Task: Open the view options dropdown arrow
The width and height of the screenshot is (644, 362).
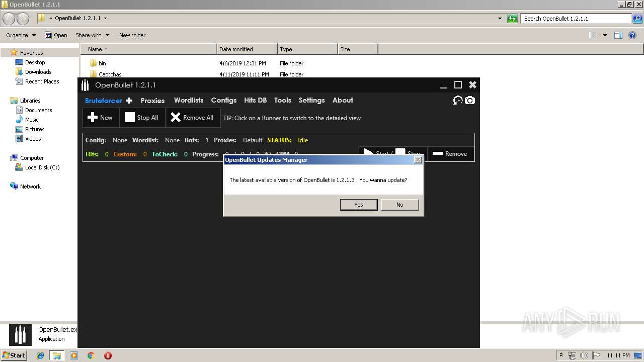Action: point(605,35)
